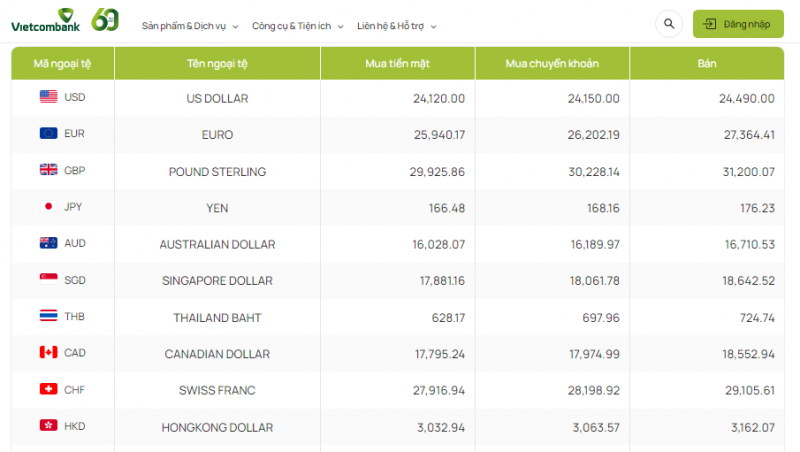Click the EUR code text

click(74, 133)
